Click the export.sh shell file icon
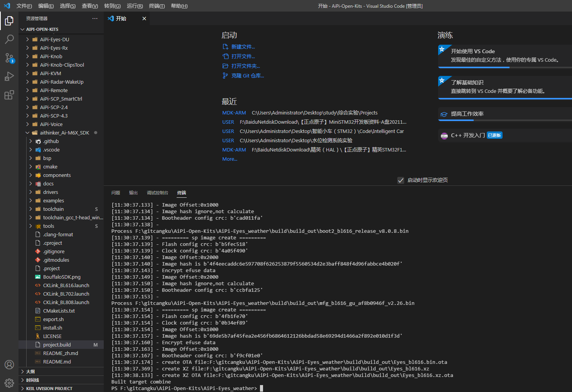The image size is (572, 392). pos(38,320)
